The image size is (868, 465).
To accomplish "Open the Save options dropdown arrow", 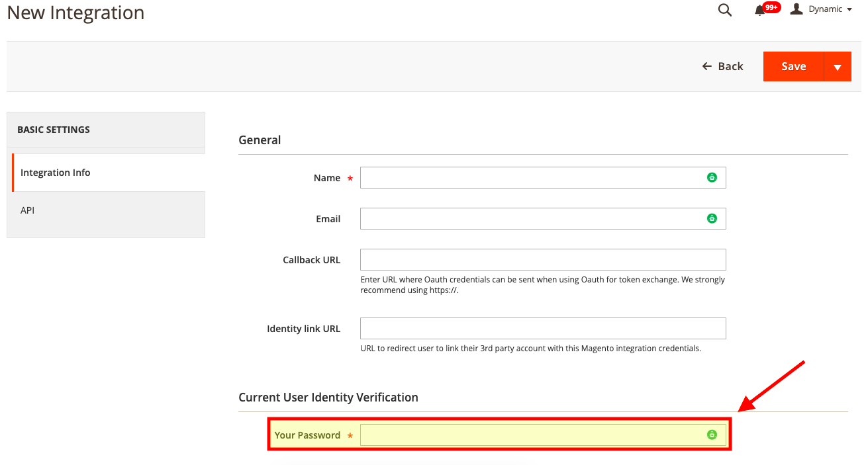I will pyautogui.click(x=838, y=67).
